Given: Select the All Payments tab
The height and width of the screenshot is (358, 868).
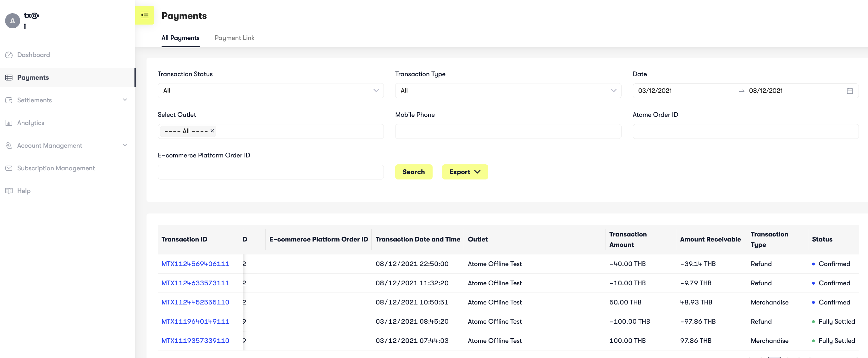Looking at the screenshot, I should click(180, 38).
